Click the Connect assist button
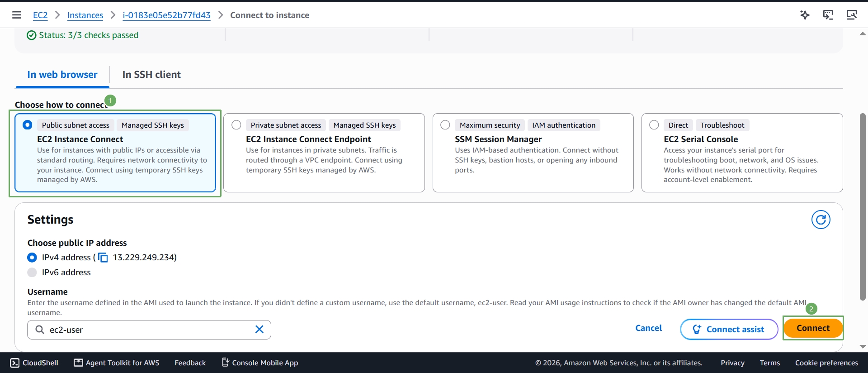 click(729, 329)
